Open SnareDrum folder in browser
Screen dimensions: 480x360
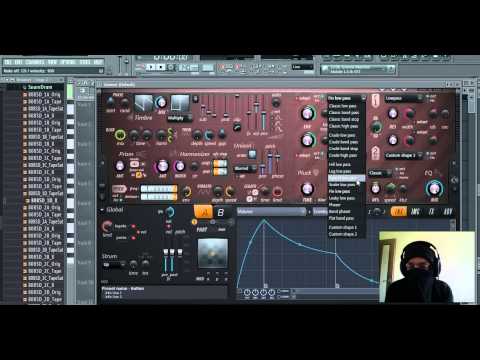[x=40, y=87]
